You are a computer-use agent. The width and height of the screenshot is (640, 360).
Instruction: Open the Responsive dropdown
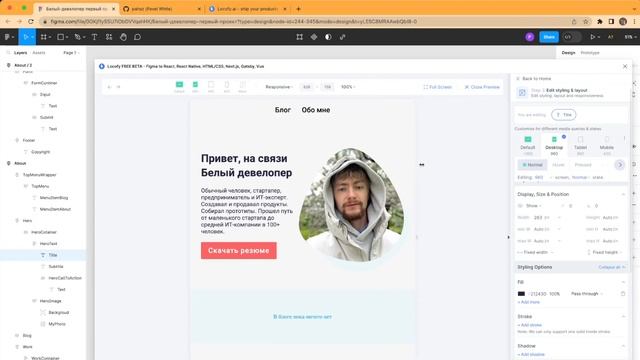click(279, 87)
